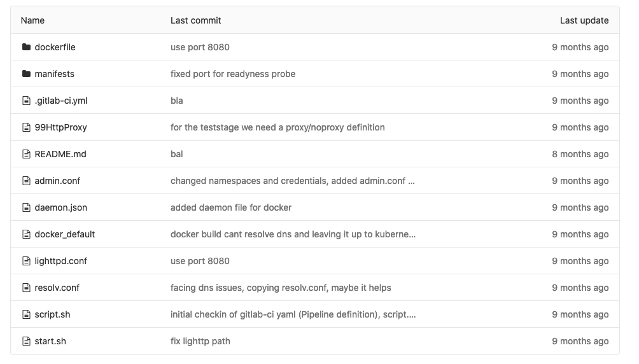Open the script.sh file name
This screenshot has width=639, height=364.
tap(53, 314)
